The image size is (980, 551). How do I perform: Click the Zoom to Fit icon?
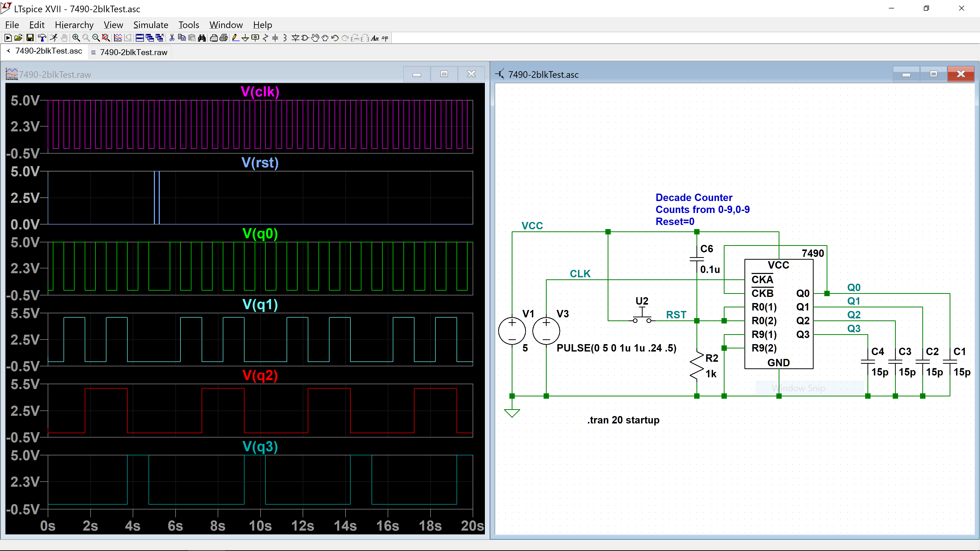point(106,38)
